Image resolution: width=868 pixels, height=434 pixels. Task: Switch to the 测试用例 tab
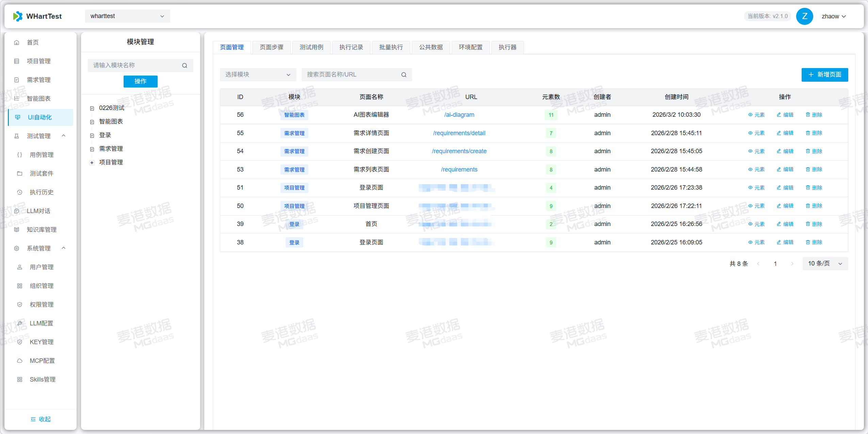coord(311,47)
